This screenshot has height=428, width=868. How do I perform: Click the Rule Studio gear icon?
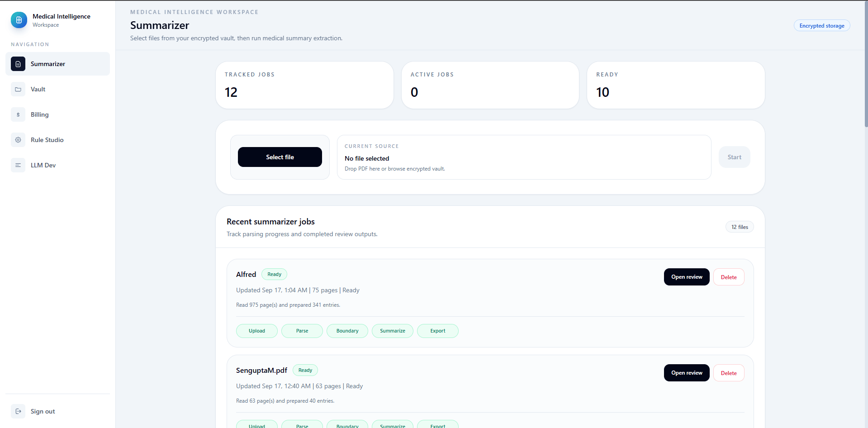point(18,140)
